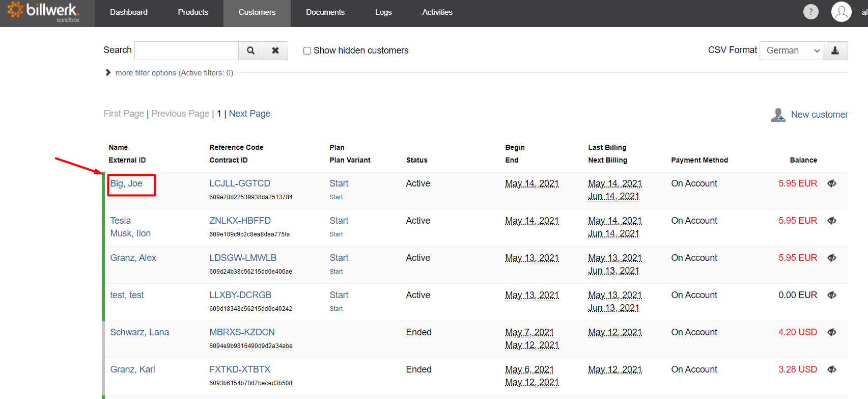This screenshot has width=868, height=399.
Task: Open the Start plan in Tesla row
Action: coord(339,221)
